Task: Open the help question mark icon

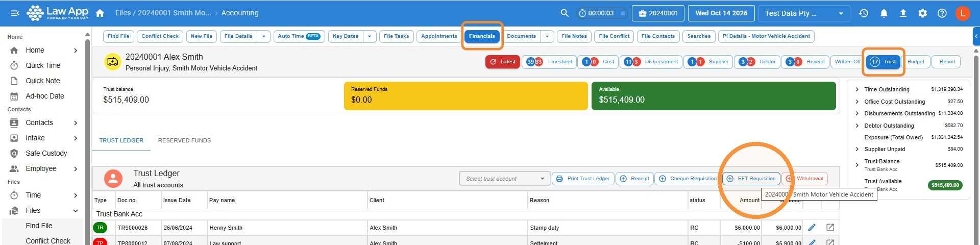Action: [x=942, y=13]
